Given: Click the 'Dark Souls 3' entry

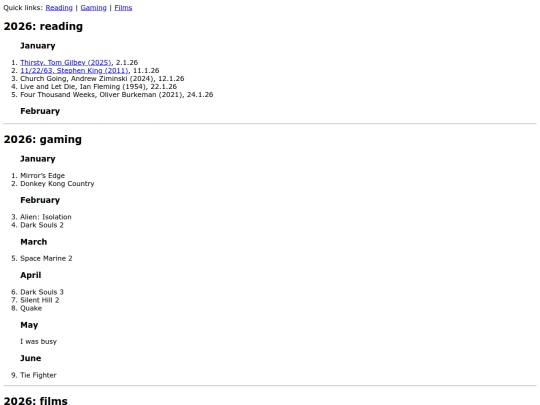Looking at the screenshot, I should [x=42, y=292].
